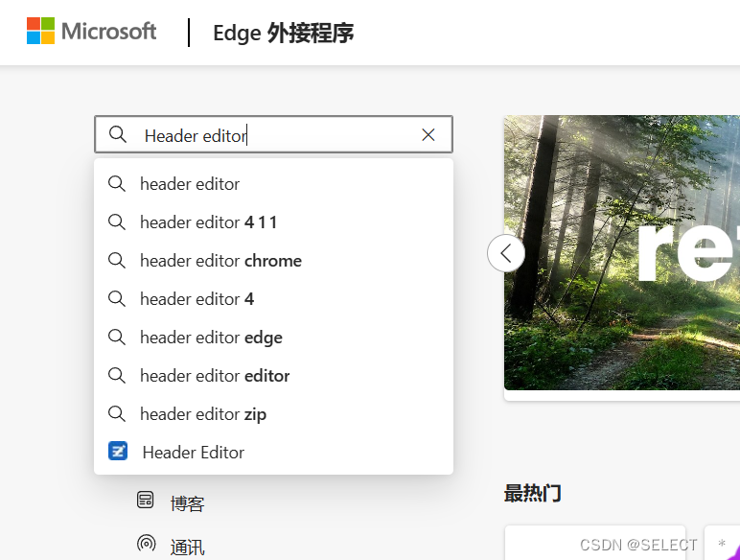Click the magnifier icon in the search box
Screen dimensions: 740x560
(x=118, y=134)
